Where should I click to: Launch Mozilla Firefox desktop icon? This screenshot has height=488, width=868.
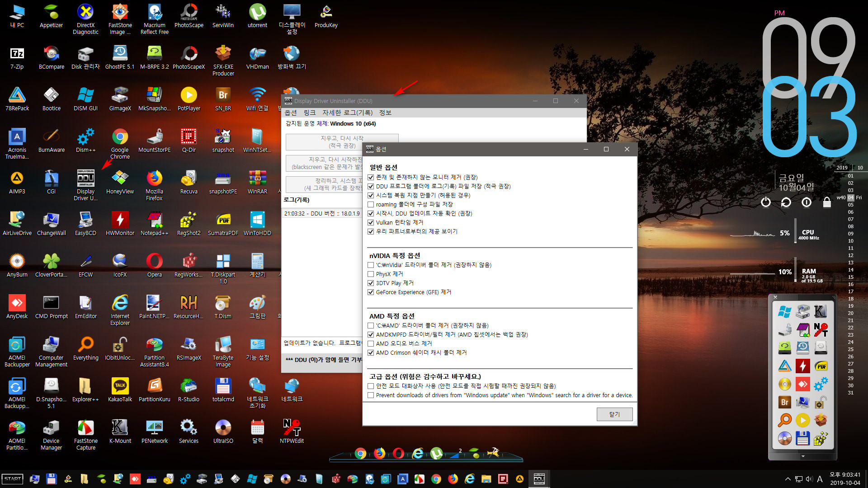click(154, 185)
